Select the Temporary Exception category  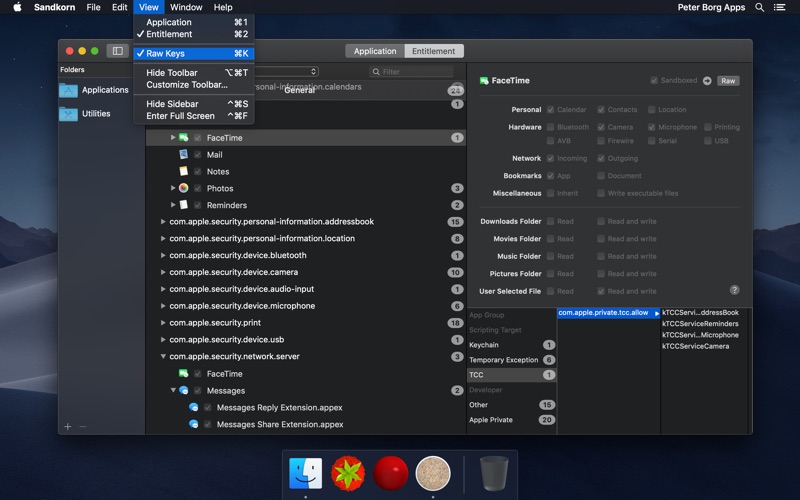pos(512,360)
